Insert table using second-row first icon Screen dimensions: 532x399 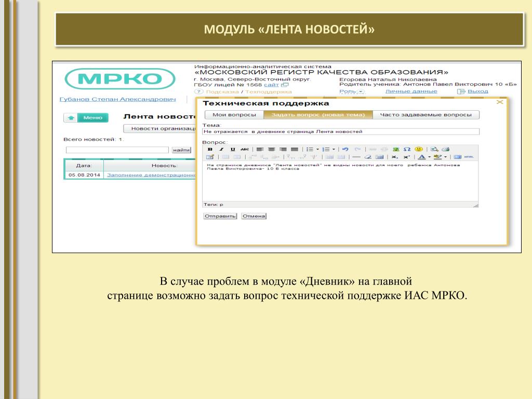(210, 157)
